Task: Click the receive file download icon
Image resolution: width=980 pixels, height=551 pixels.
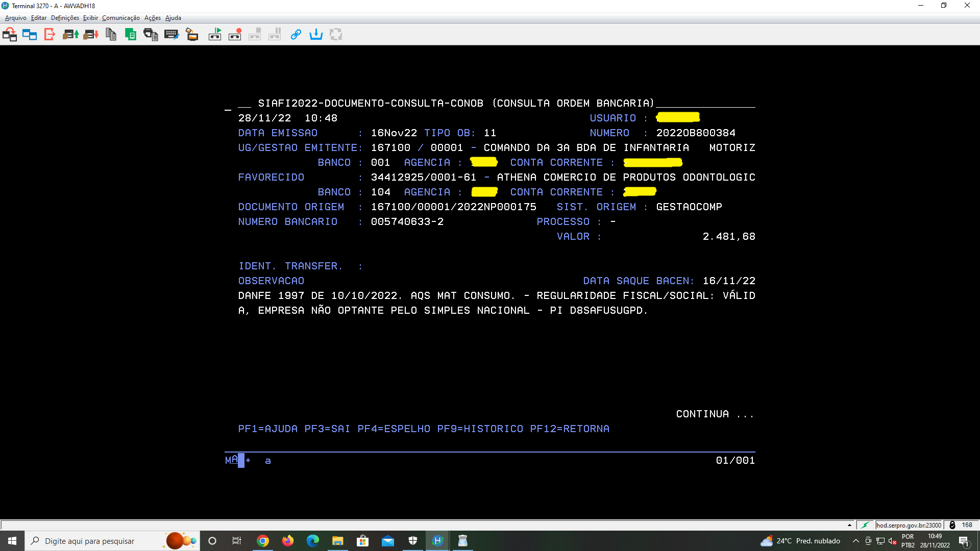Action: [91, 35]
